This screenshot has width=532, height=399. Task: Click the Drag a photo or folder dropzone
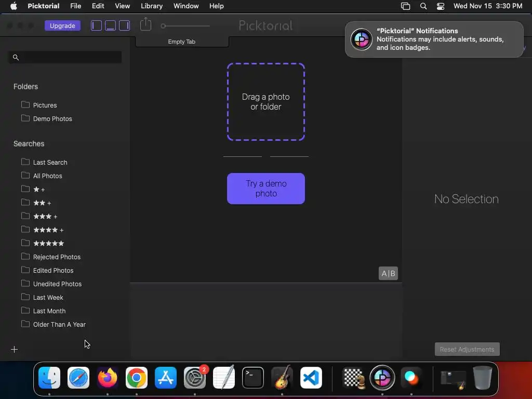point(266,102)
